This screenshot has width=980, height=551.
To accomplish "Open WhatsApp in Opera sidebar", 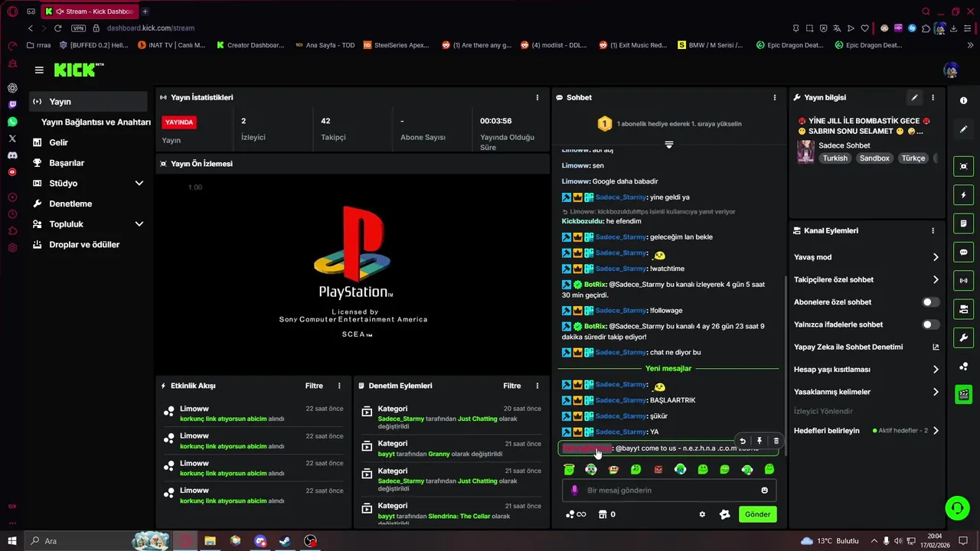I will coord(12,122).
